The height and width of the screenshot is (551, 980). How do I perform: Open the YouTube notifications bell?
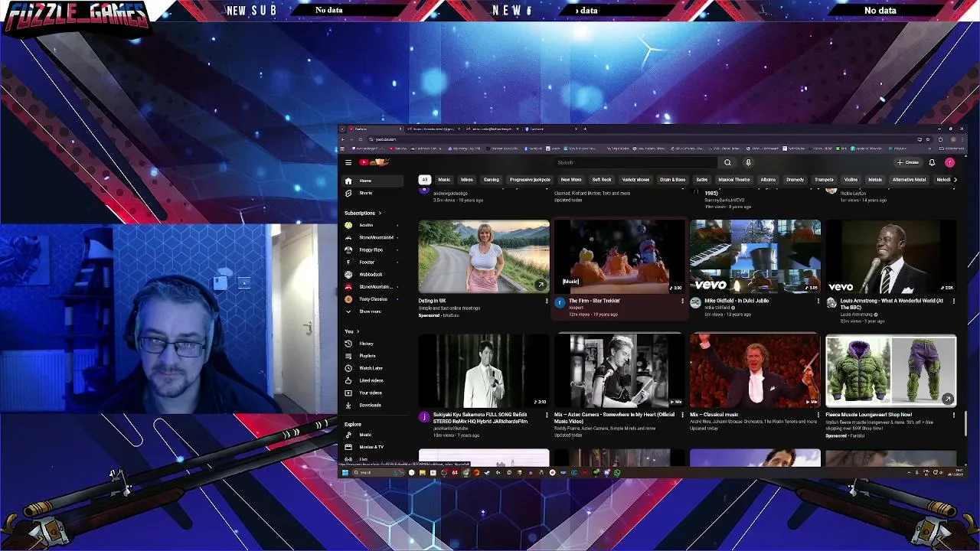coord(932,162)
